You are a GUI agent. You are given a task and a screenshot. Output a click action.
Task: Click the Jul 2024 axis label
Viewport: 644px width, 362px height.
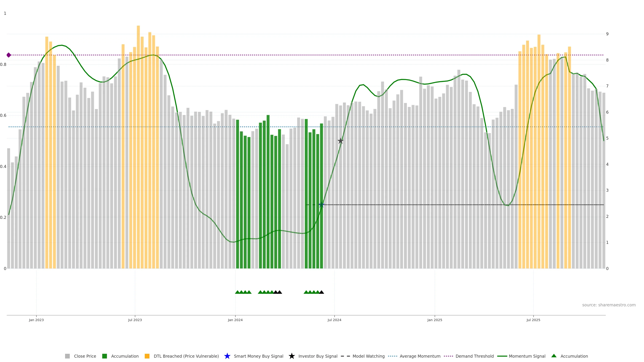point(334,320)
